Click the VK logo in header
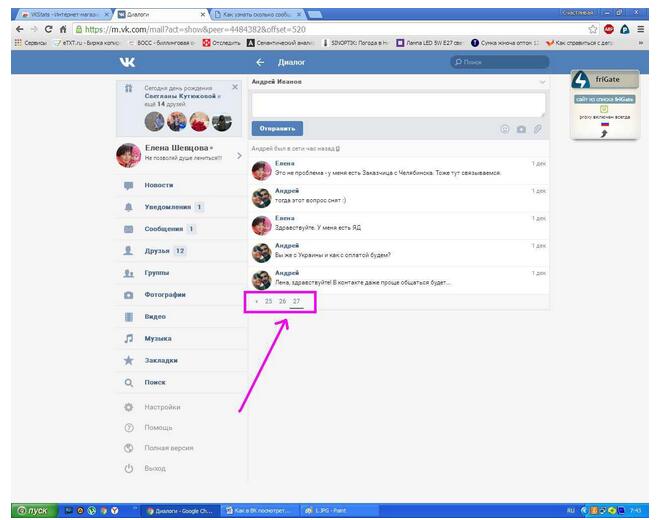668x520 pixels. click(x=128, y=62)
